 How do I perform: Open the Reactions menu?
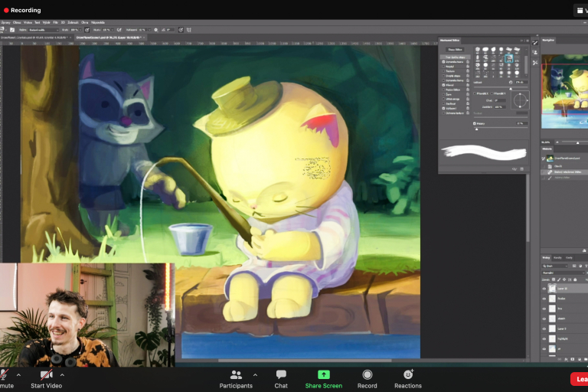click(x=408, y=374)
